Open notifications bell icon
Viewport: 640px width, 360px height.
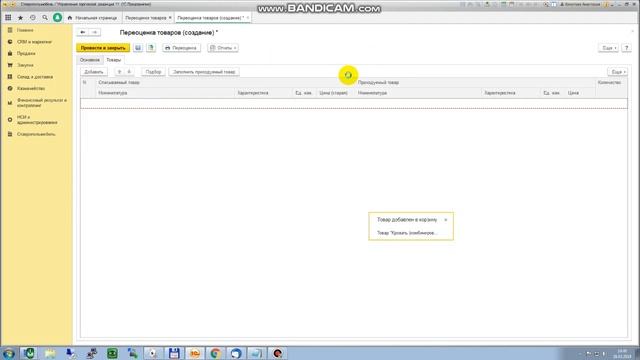[58, 18]
